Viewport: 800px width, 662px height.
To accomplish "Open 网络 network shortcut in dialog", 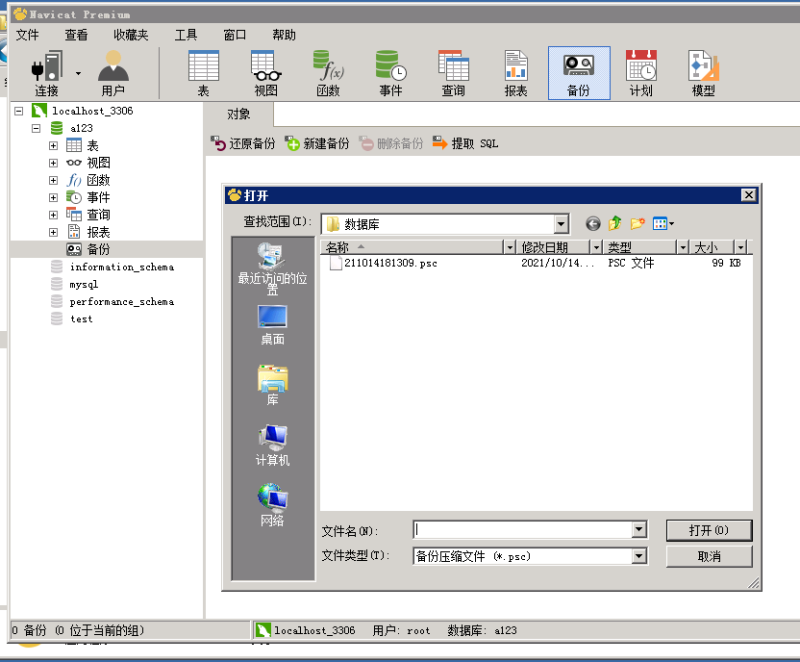I will pyautogui.click(x=272, y=505).
